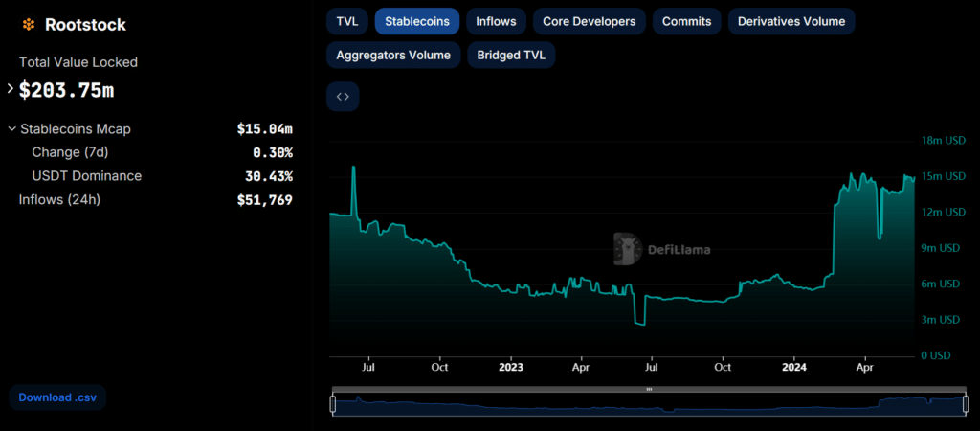Show Derivatives Volume on chart
The width and height of the screenshot is (980, 431).
coord(791,21)
